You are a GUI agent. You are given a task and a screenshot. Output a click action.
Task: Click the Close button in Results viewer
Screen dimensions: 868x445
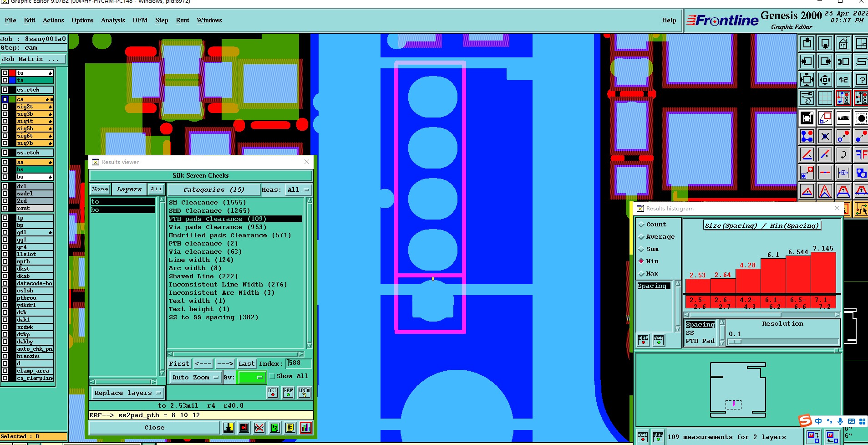(154, 428)
